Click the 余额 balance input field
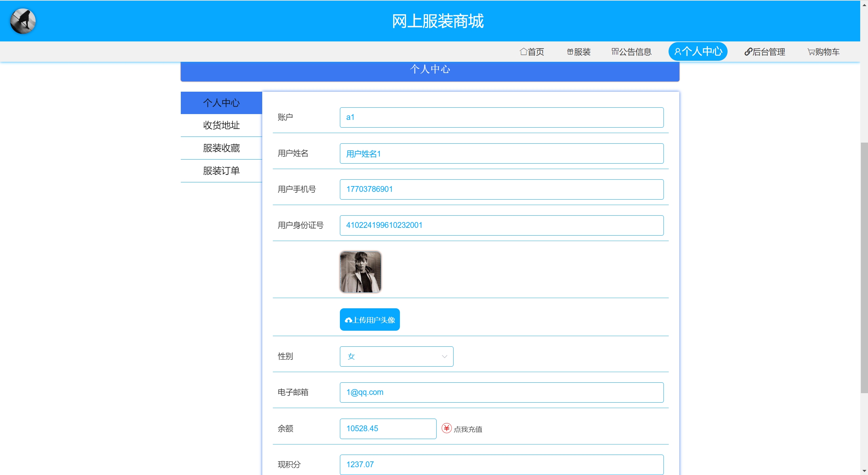 pyautogui.click(x=388, y=428)
